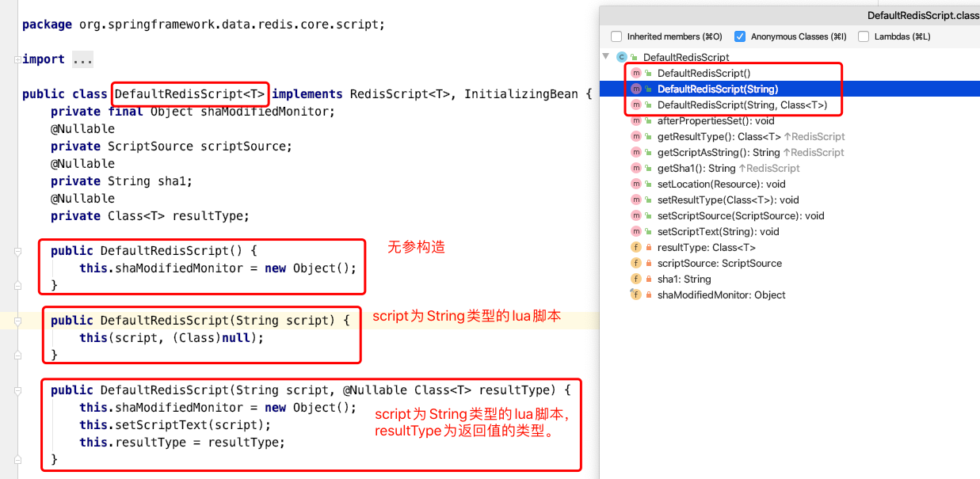Image resolution: width=980 pixels, height=479 pixels.
Task: Expand the folded import statements
Action: tap(82, 59)
